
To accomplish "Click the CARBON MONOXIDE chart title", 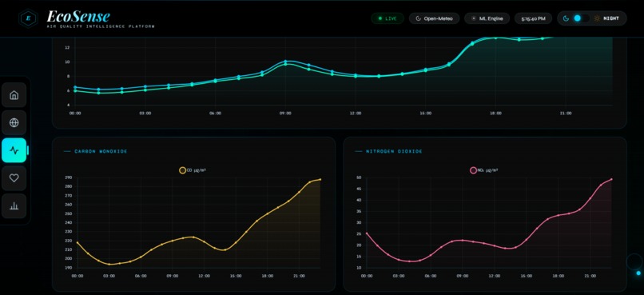I will click(x=101, y=152).
